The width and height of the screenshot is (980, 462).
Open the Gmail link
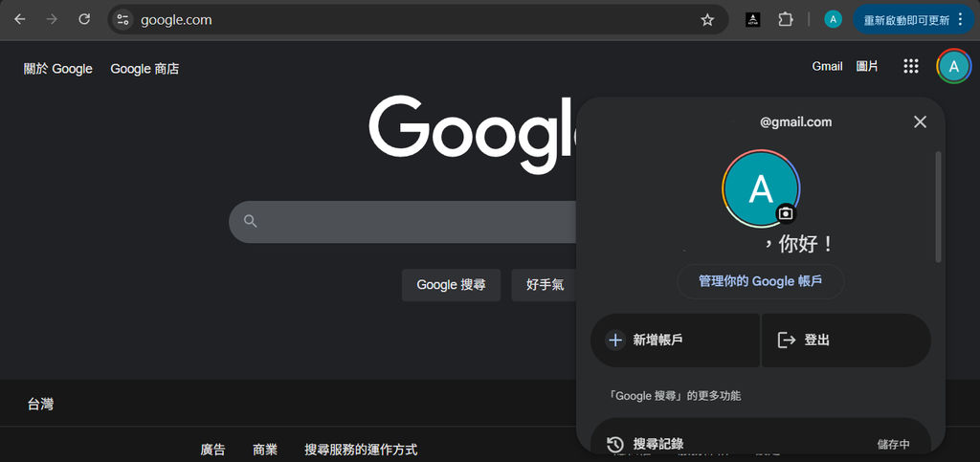(827, 66)
